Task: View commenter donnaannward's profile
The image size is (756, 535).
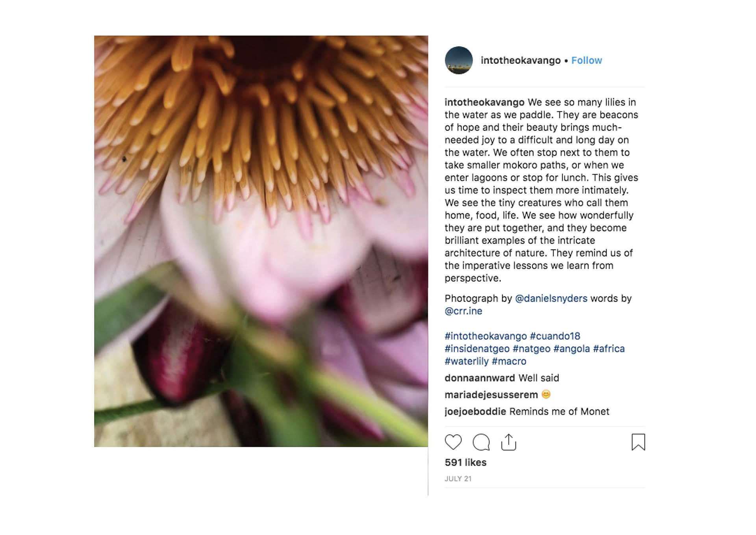Action: [x=480, y=378]
